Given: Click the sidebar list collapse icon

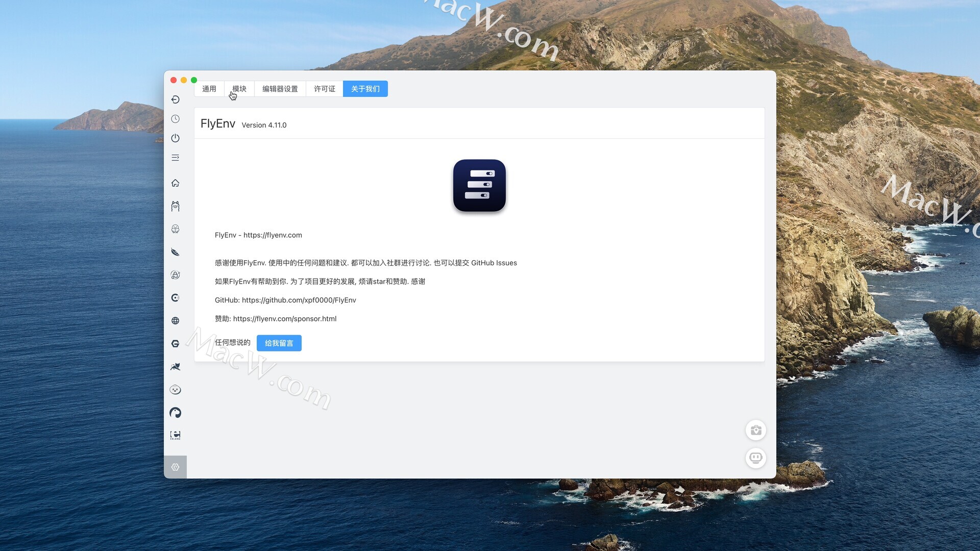Looking at the screenshot, I should 175,158.
